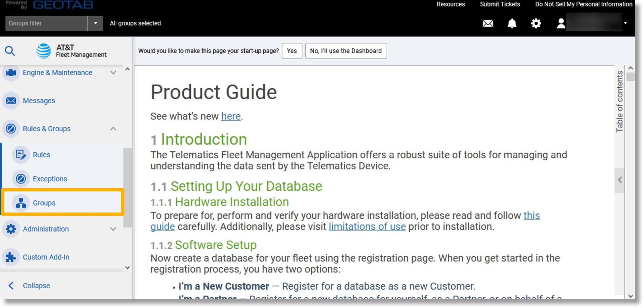
Task: Click the Messages envelope icon in sidebar
Action: click(11, 101)
